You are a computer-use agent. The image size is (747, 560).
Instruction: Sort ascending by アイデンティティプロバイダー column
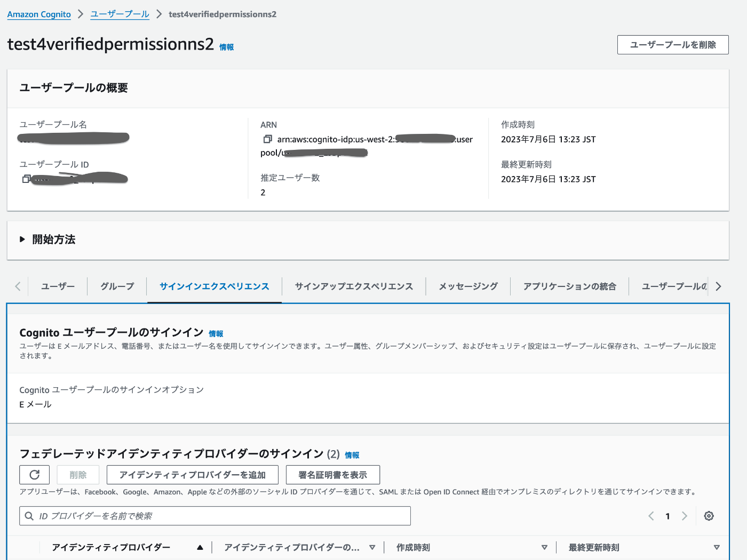pos(200,547)
